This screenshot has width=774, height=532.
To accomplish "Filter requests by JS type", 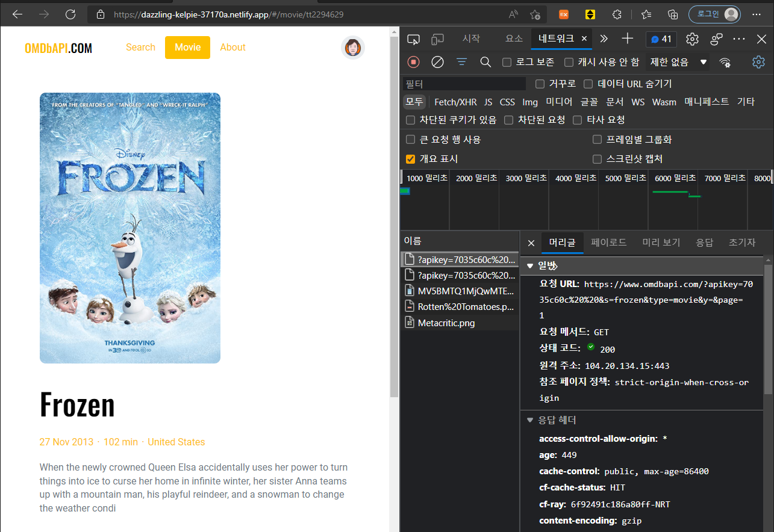I will pyautogui.click(x=488, y=102).
